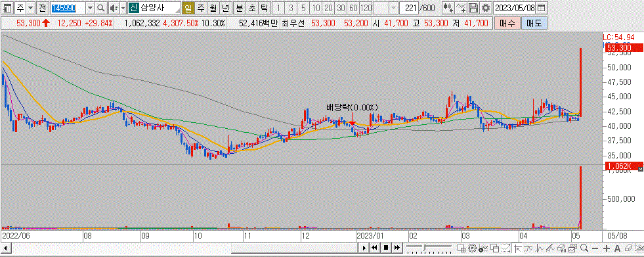Screen dimensions: 644x257
Task: Choose the 5 interval button
Action: [303, 7]
